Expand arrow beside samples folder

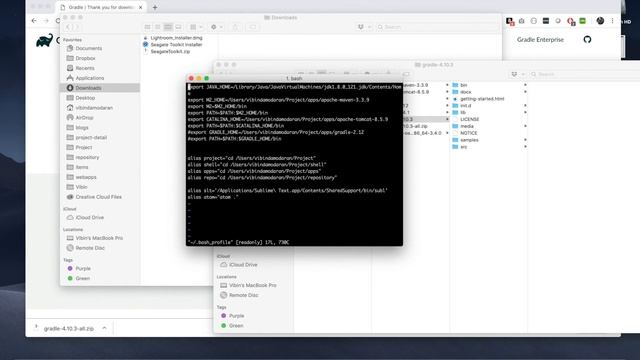[x=525, y=140]
